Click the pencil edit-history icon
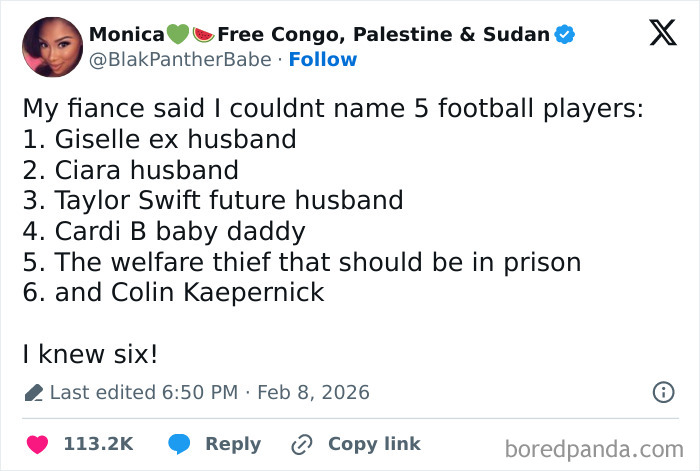 click(x=32, y=393)
